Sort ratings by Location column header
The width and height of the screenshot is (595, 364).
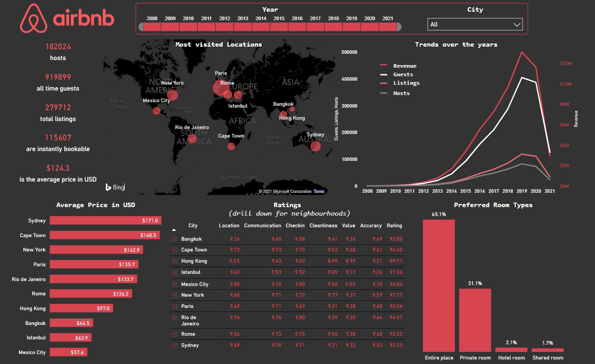(x=229, y=225)
